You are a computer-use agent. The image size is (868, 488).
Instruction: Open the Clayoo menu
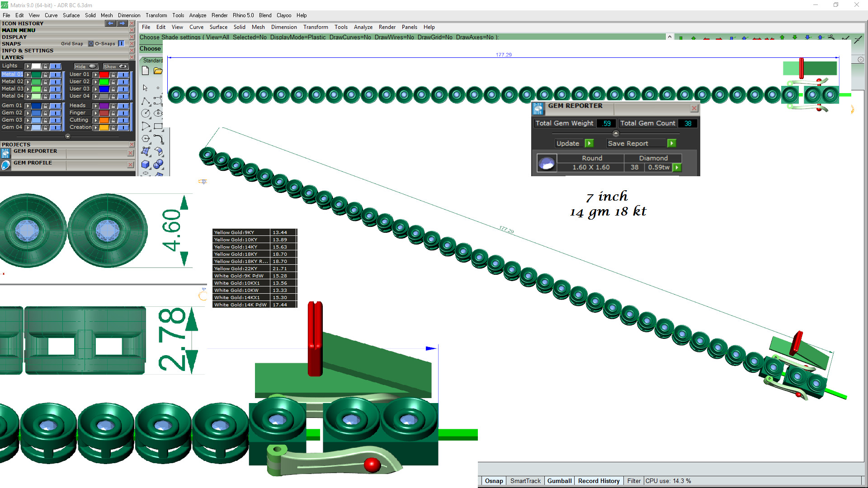284,15
